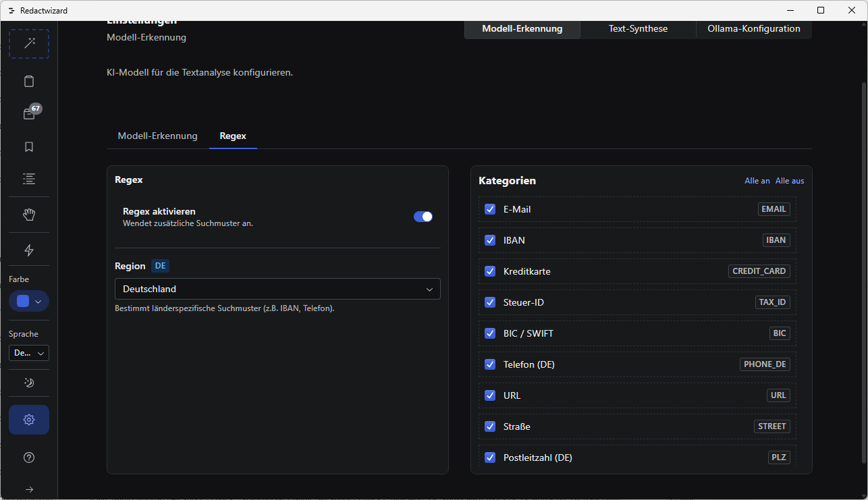
Task: Switch to the Ollama-Konfiguration tab
Action: [x=754, y=29]
